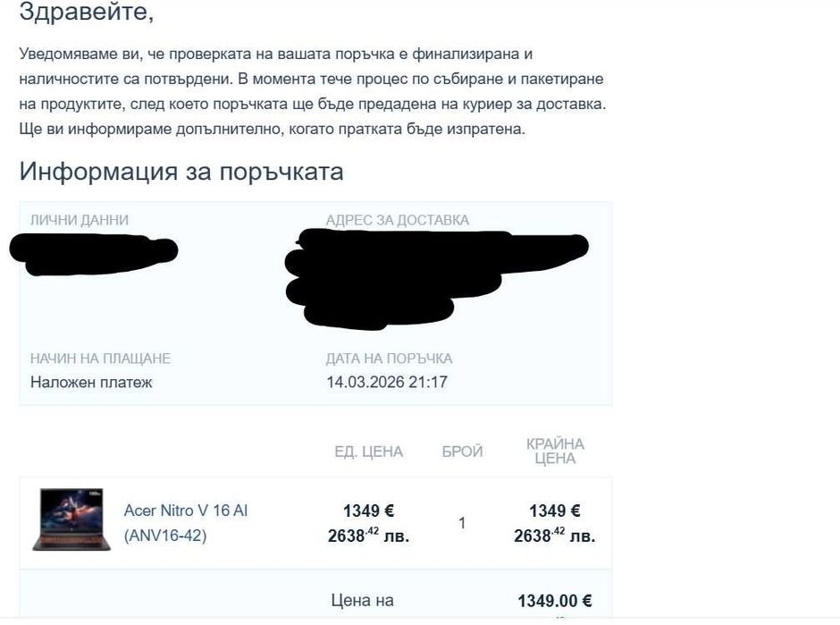The height and width of the screenshot is (625, 840).
Task: Click the 'Информация за поръчката' heading
Action: (181, 171)
